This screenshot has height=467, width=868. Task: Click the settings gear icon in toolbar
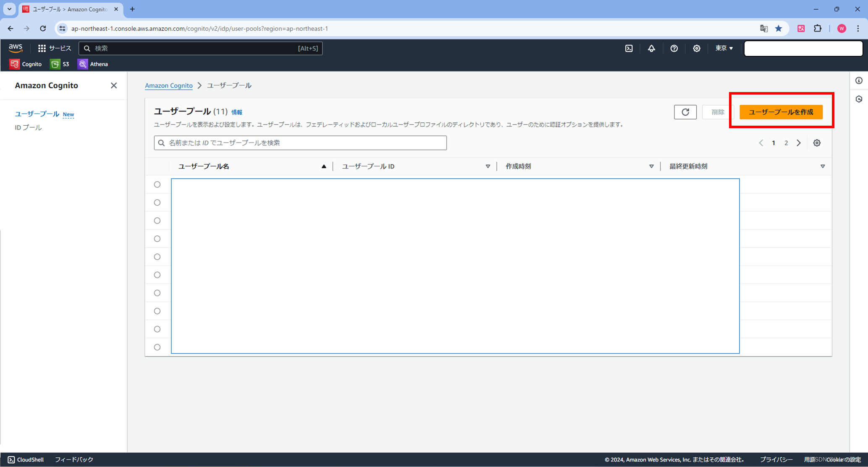tap(697, 48)
